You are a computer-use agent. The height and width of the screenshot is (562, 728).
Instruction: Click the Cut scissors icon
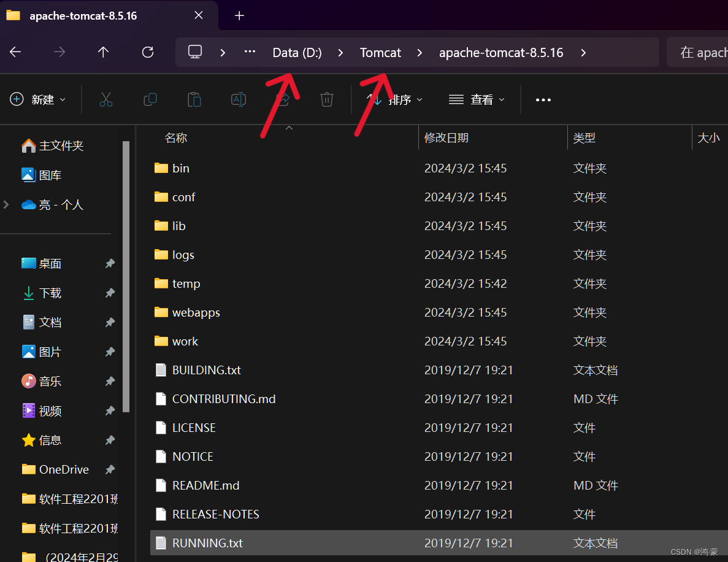[106, 99]
